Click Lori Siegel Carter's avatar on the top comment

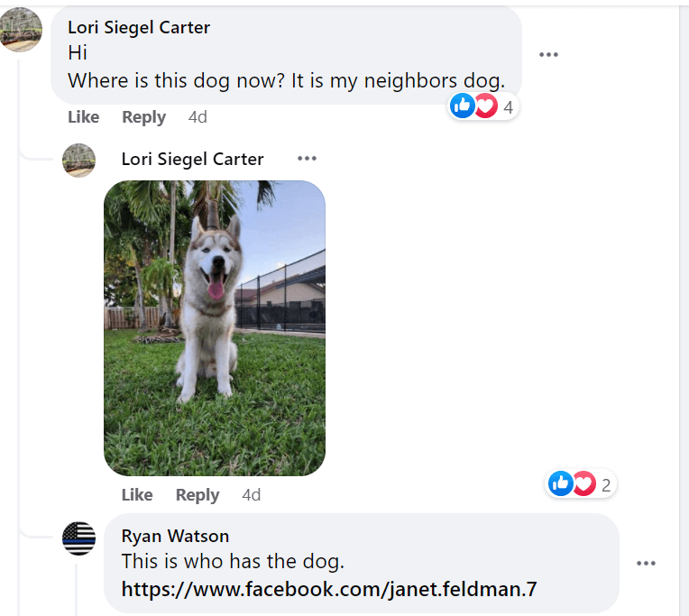(x=20, y=30)
